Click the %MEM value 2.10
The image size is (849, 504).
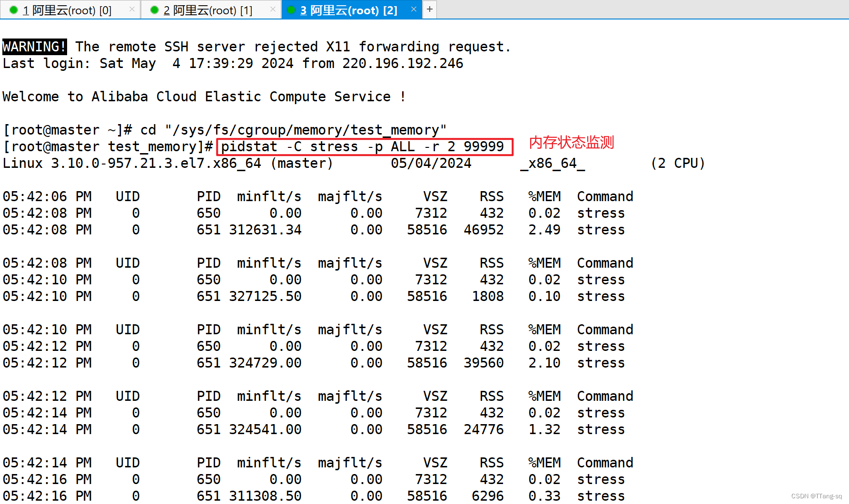point(544,363)
